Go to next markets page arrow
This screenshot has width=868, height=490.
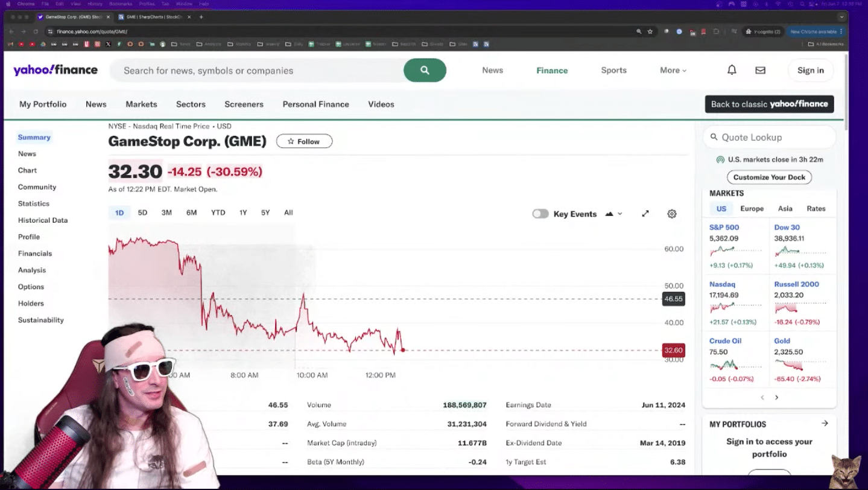777,397
